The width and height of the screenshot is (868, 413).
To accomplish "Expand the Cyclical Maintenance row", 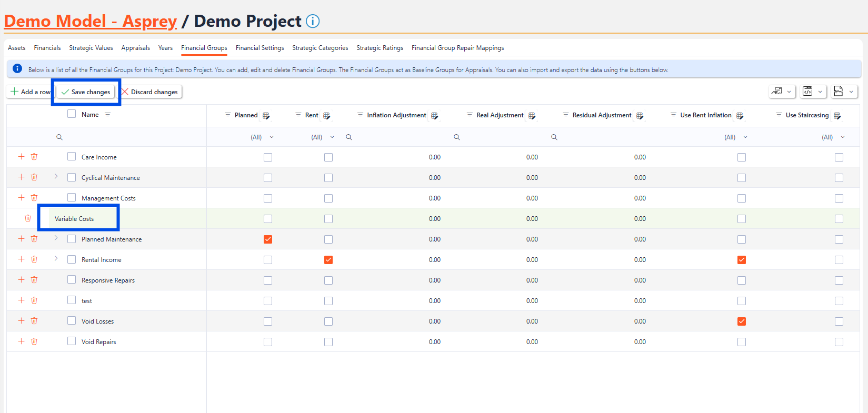I will [x=56, y=177].
